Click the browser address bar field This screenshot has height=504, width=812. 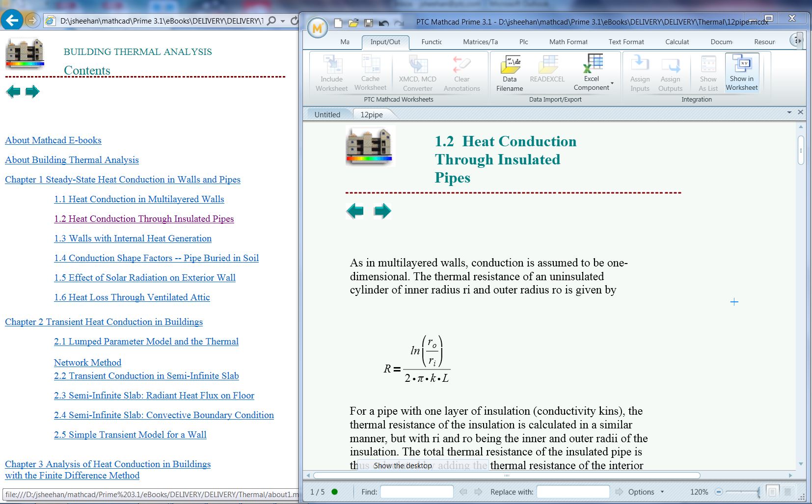click(x=162, y=21)
